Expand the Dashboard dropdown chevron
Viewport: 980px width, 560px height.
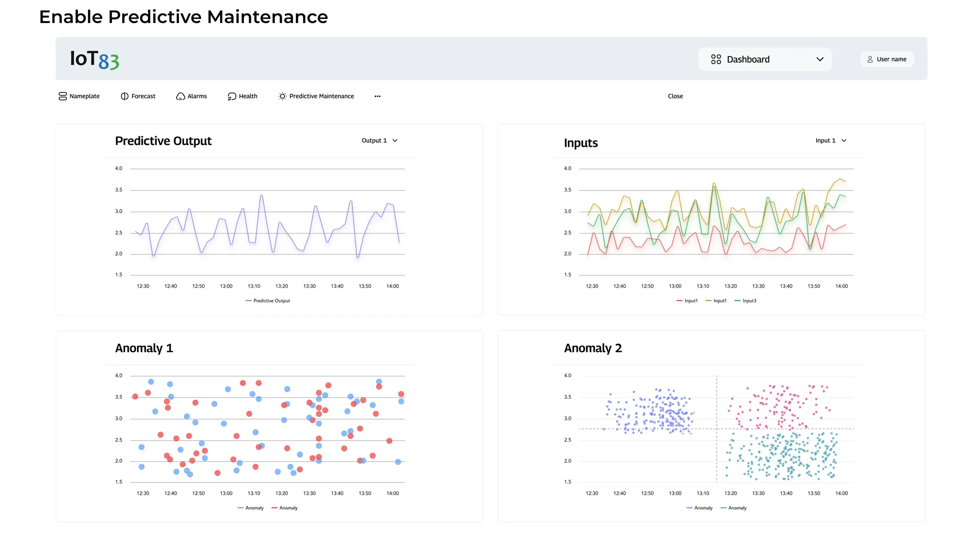[820, 59]
